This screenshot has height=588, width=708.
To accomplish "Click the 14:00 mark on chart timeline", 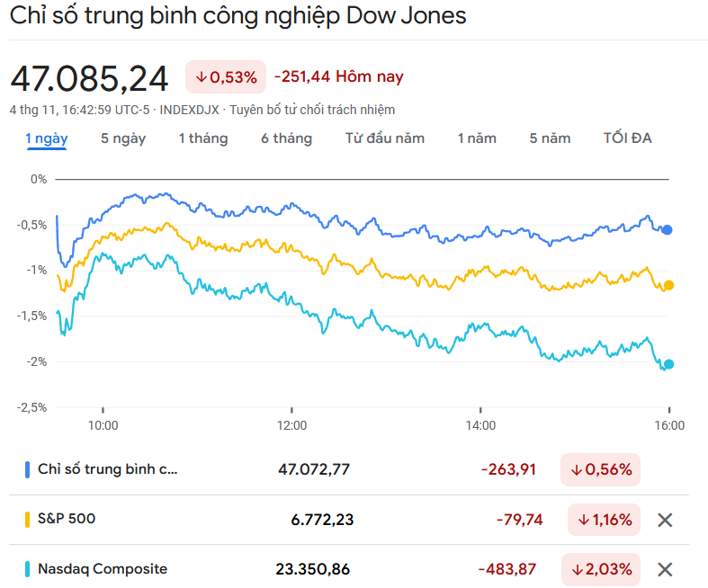I will pos(480,425).
